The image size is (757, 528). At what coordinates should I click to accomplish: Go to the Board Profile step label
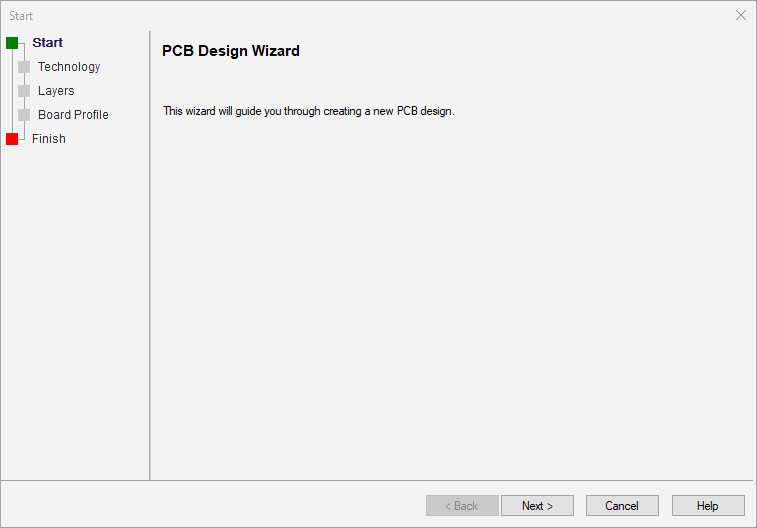coord(73,115)
